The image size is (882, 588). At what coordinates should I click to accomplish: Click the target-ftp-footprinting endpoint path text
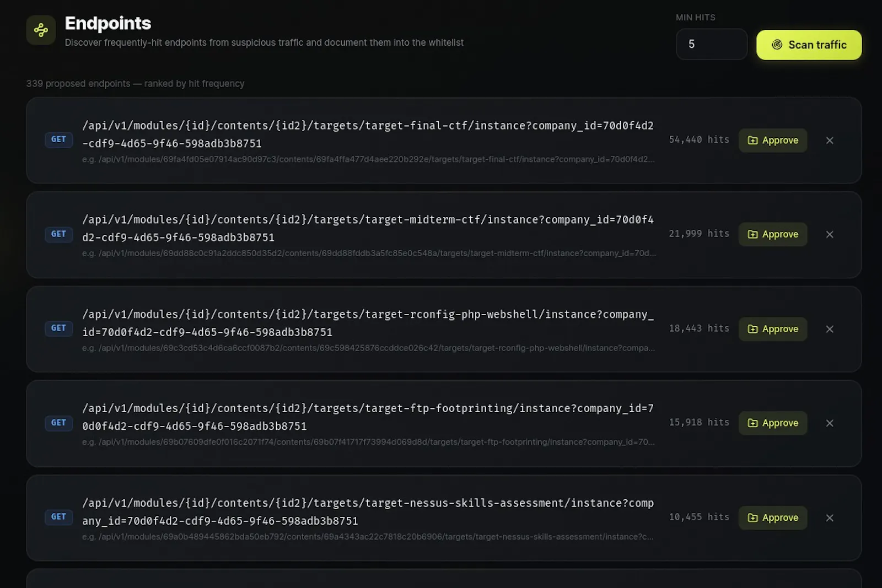coord(368,417)
